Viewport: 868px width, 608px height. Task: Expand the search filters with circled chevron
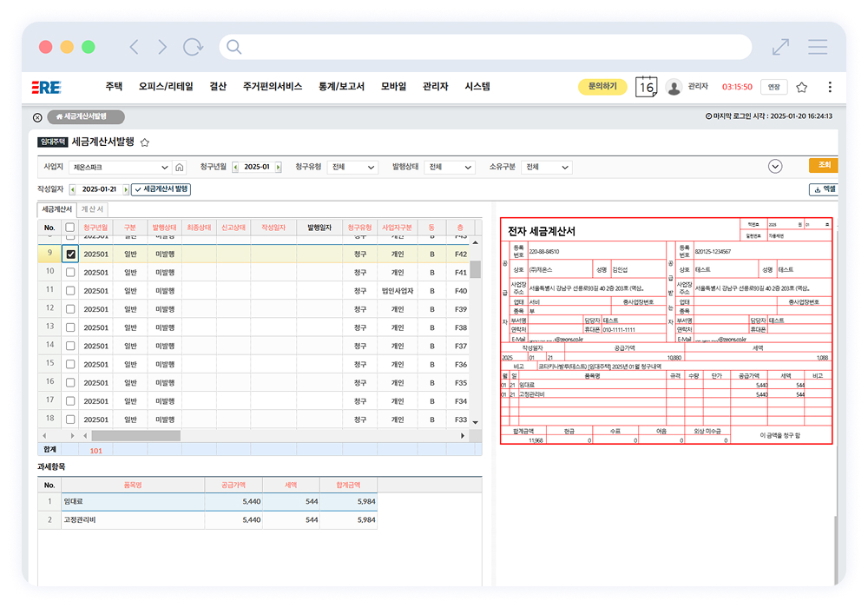click(775, 167)
